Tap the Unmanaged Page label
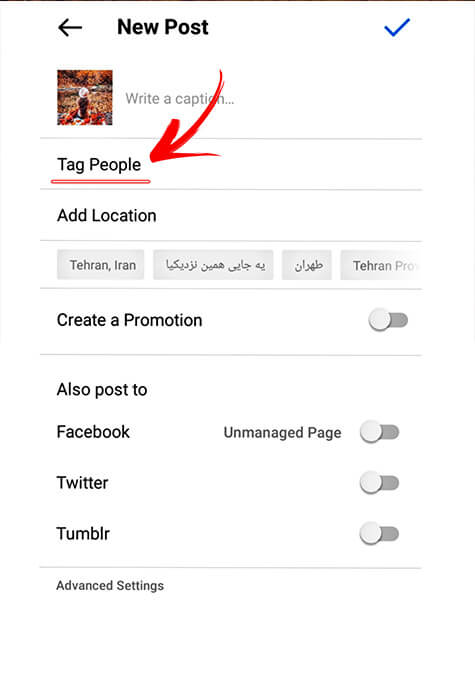 (x=282, y=433)
